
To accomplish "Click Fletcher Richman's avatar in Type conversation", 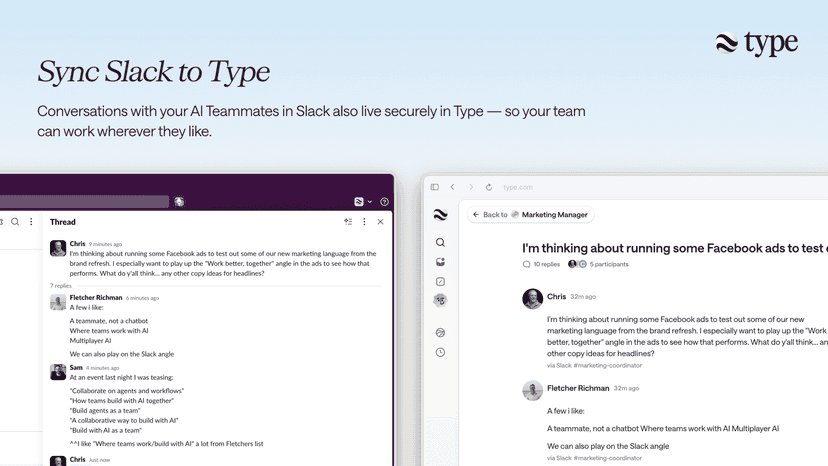I will click(x=532, y=390).
